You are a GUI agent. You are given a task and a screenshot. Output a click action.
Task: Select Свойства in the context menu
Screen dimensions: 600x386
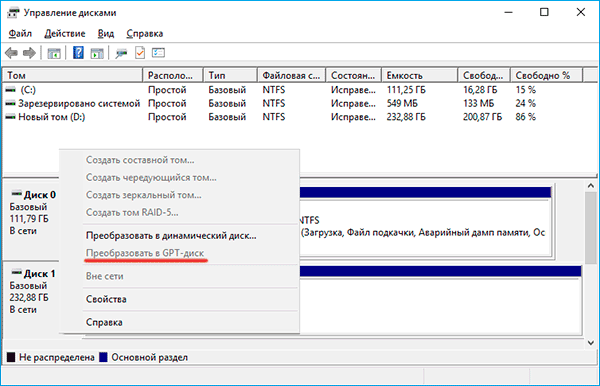(106, 299)
